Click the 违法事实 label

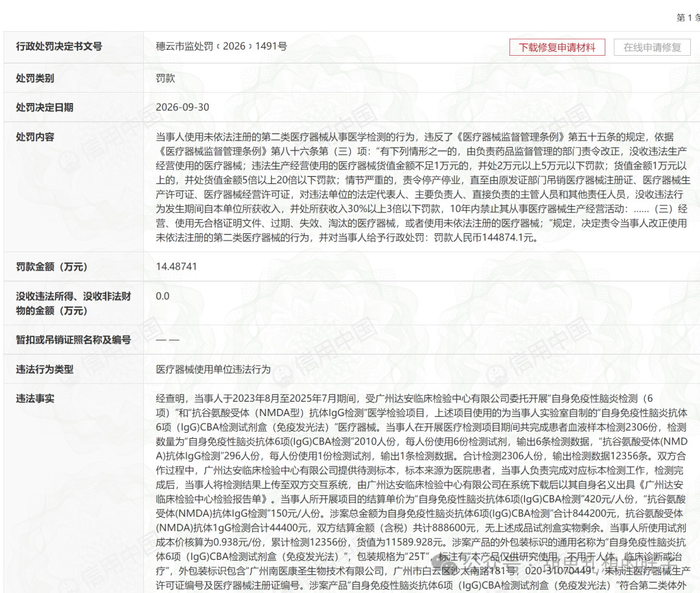point(35,399)
